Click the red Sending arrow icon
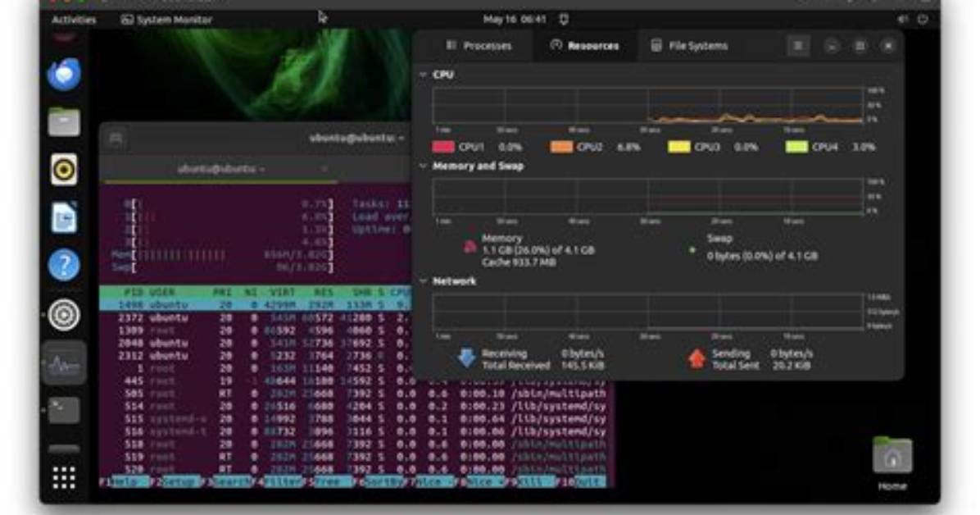980x515 pixels. 696,358
